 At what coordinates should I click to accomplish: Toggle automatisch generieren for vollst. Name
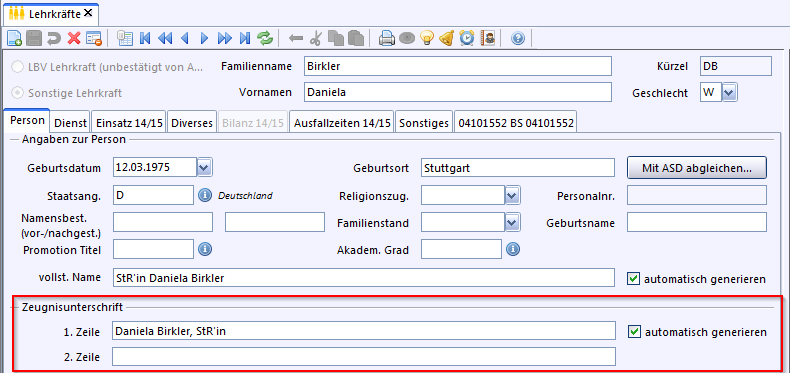pos(633,279)
